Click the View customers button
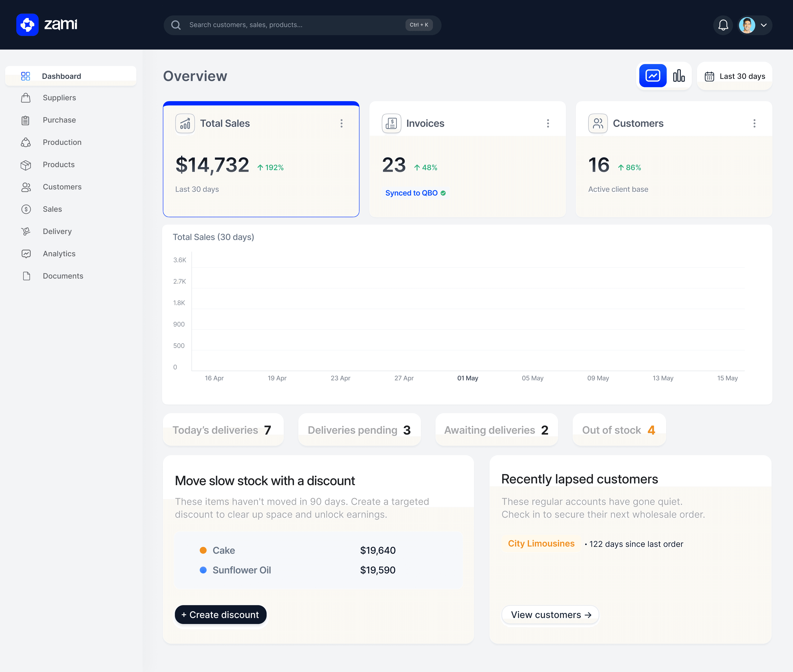Viewport: 793px width, 672px height. tap(550, 615)
